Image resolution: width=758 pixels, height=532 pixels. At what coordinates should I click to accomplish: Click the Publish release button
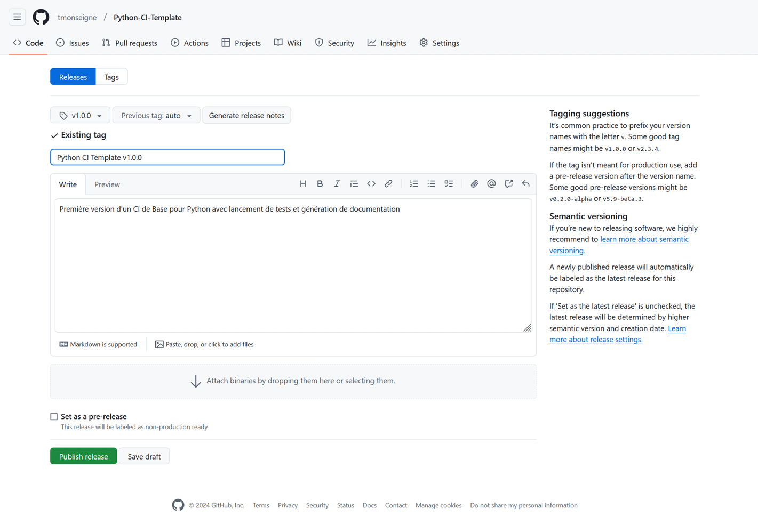[83, 456]
